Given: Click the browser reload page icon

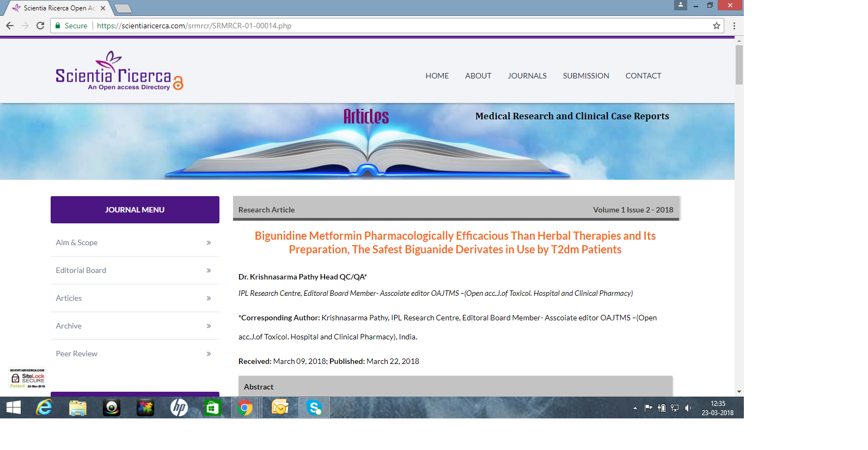Looking at the screenshot, I should [40, 26].
